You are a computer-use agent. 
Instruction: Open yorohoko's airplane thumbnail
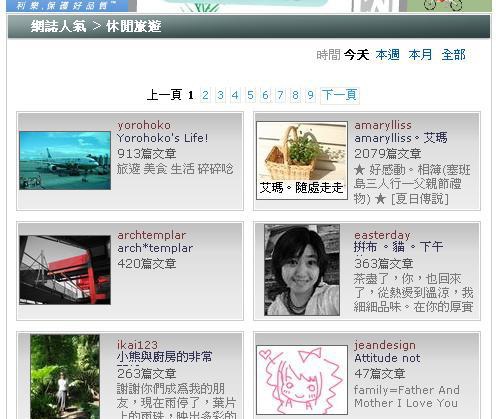[x=65, y=160]
